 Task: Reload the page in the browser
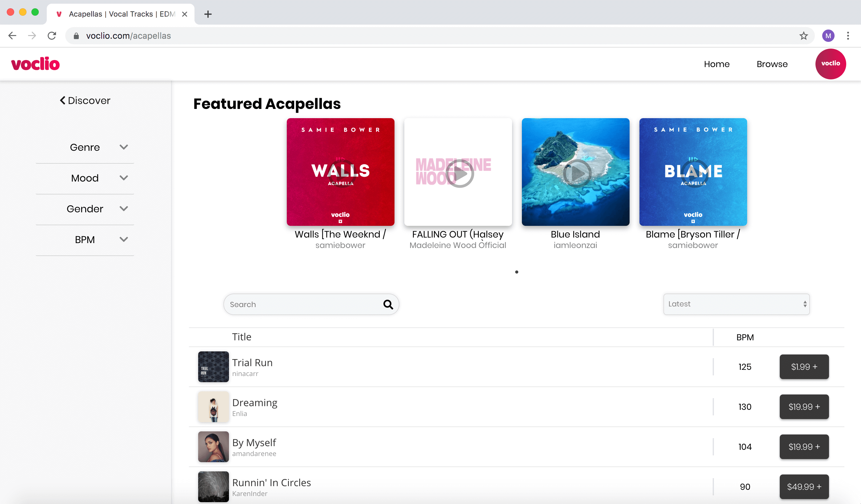52,35
